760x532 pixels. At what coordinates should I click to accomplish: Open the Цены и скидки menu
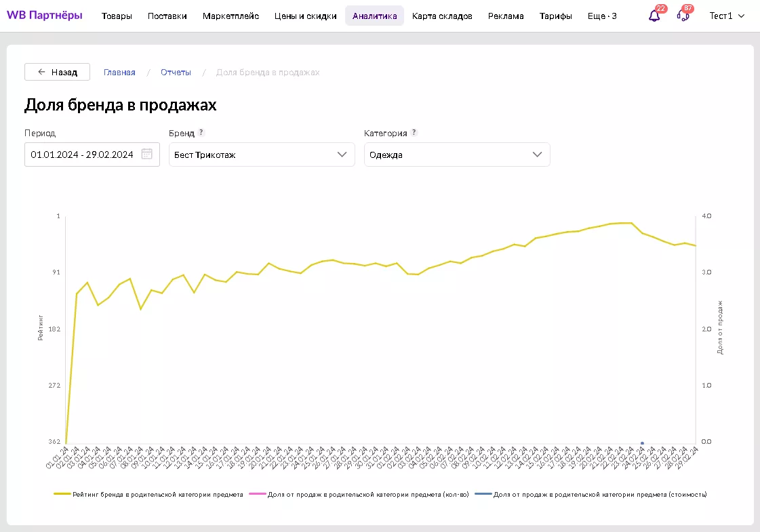click(306, 16)
